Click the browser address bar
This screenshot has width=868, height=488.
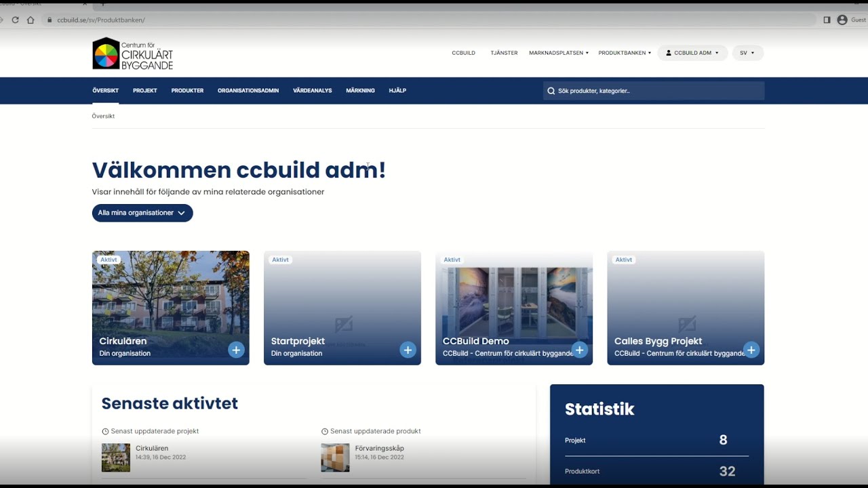pyautogui.click(x=429, y=20)
